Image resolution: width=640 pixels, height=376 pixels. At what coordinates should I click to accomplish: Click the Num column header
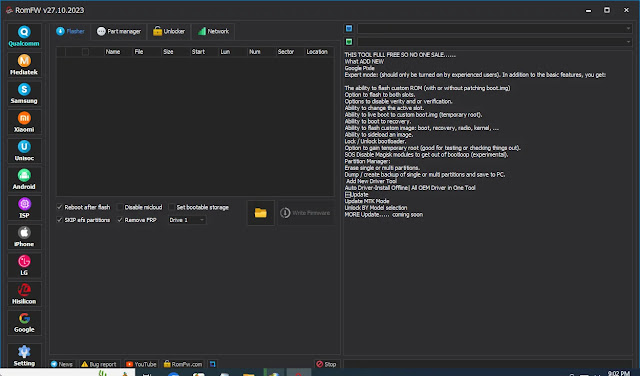pyautogui.click(x=255, y=51)
